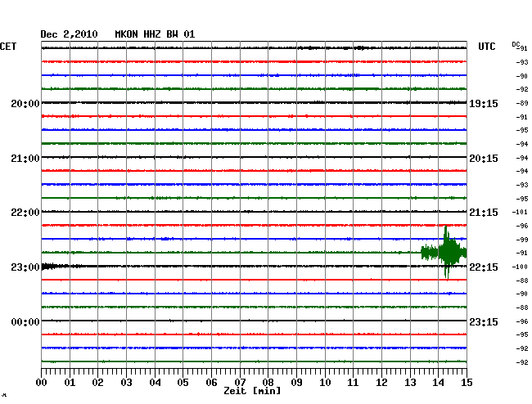
Task: Click the large green seismic event burst
Action: coord(444,252)
